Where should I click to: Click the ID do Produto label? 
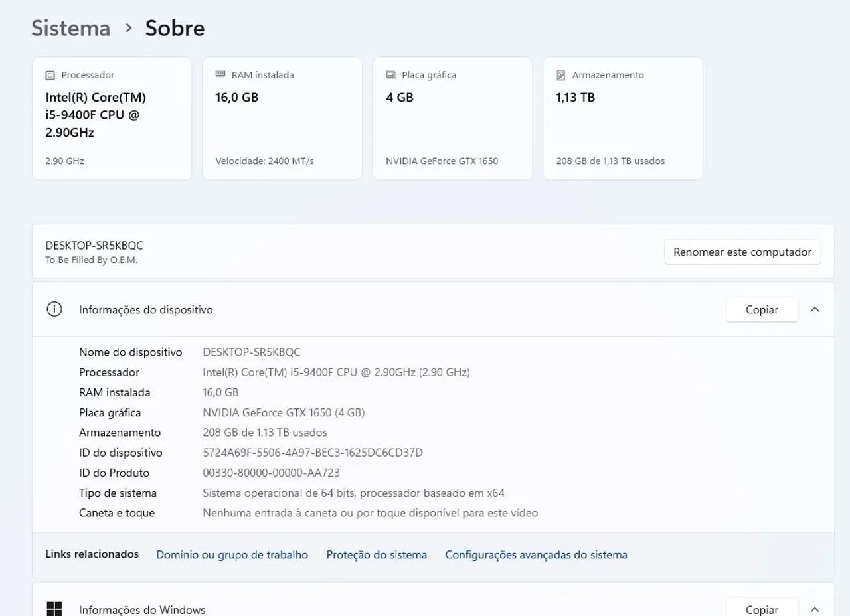[114, 473]
